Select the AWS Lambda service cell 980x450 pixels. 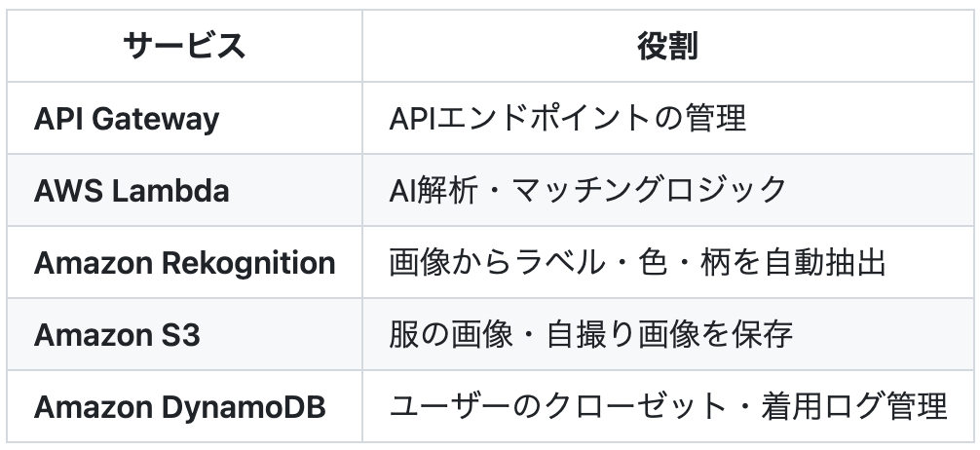point(132,191)
